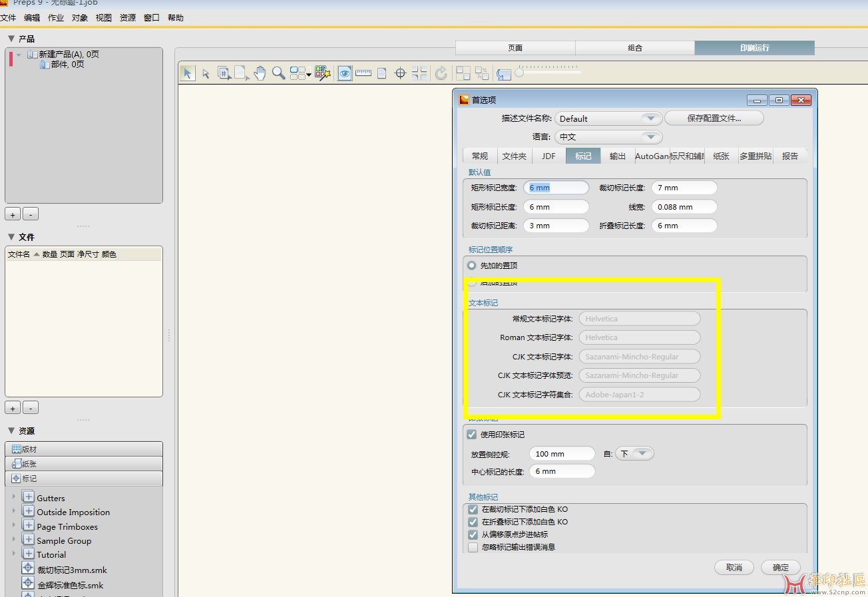Open the 版材 resource section
The width and height of the screenshot is (868, 597).
(84, 449)
